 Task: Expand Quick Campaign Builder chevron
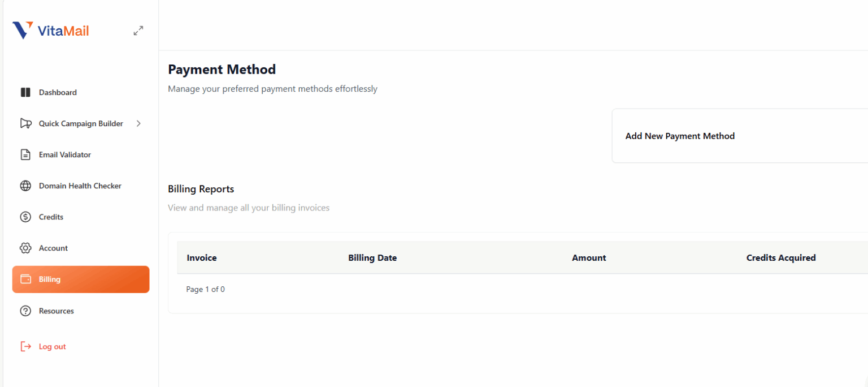pos(139,123)
